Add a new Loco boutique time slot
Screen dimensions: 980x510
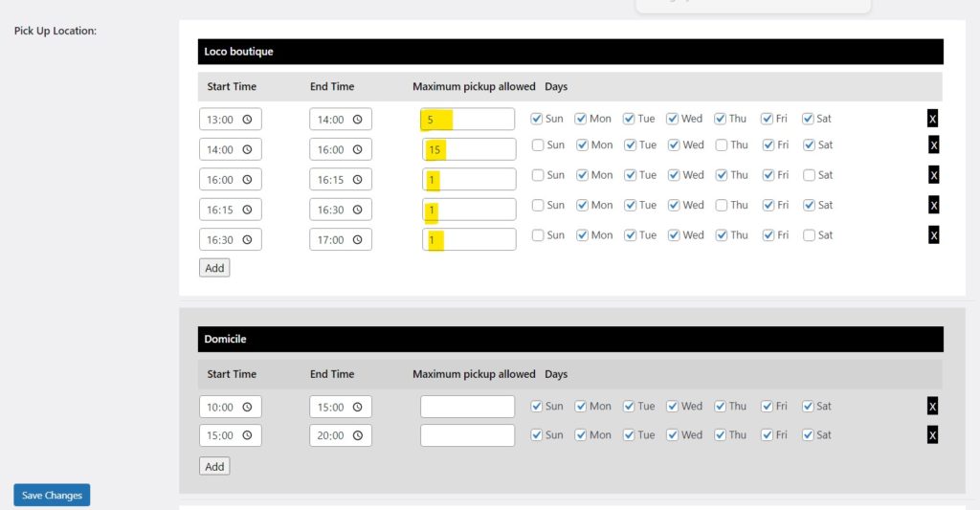(x=214, y=268)
